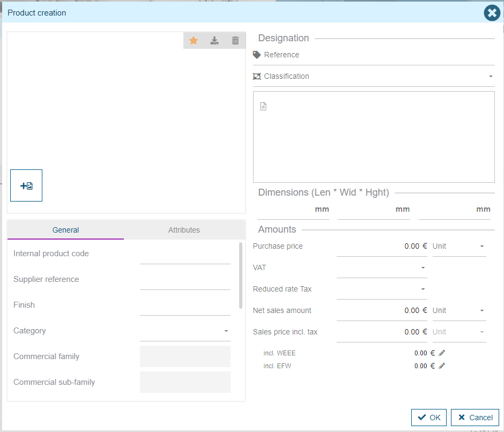The height and width of the screenshot is (432, 504).
Task: Click the add image button
Action: 26,185
